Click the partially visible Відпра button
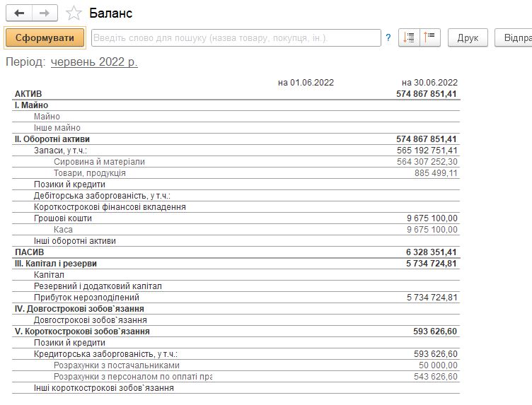The width and height of the screenshot is (532, 405). click(514, 37)
